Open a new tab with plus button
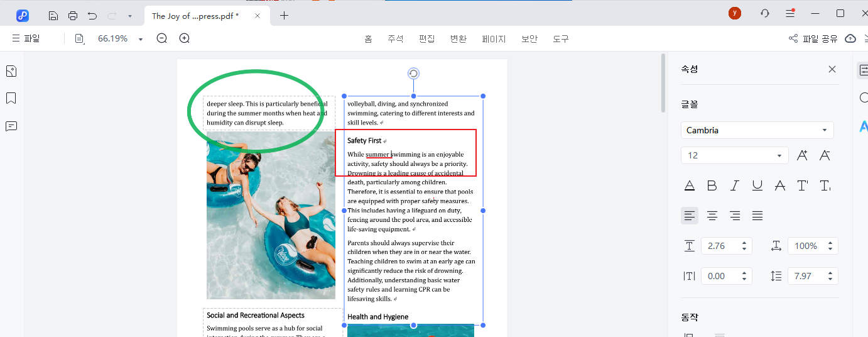This screenshot has height=337, width=868. pos(284,16)
